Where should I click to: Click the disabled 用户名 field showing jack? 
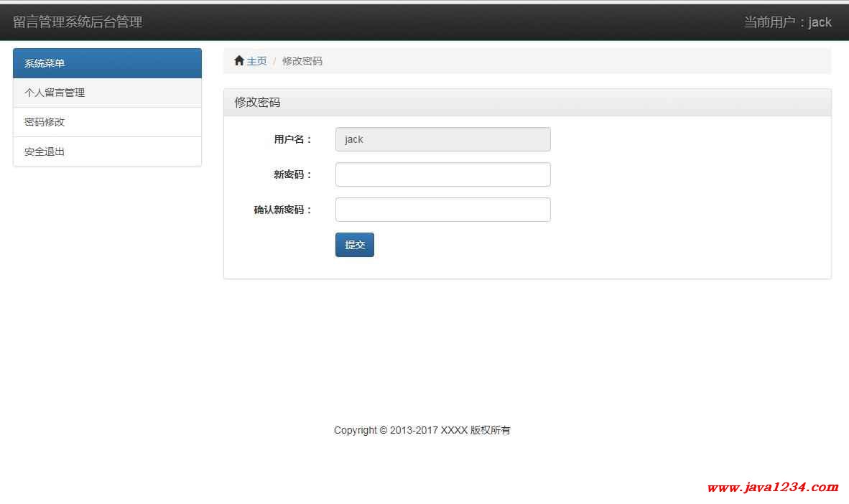442,139
